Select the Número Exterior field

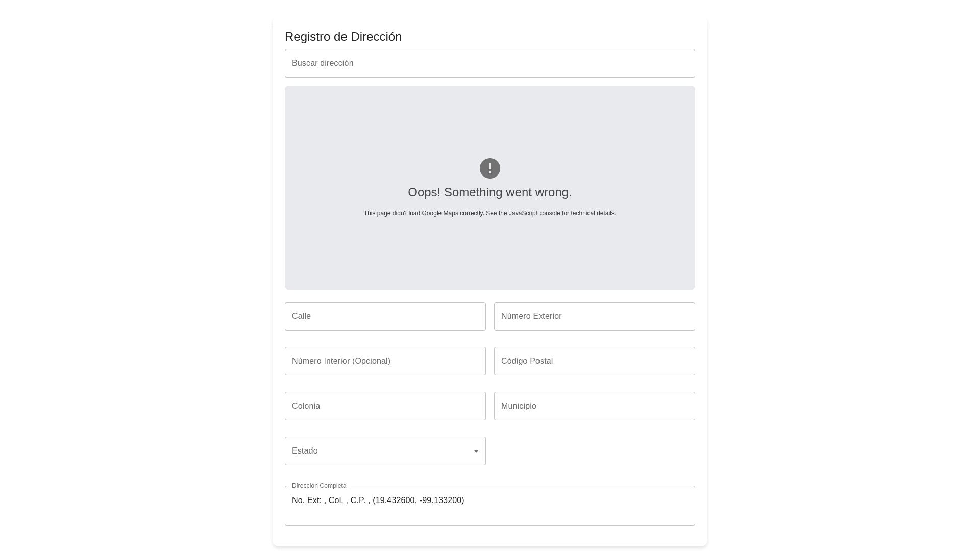click(595, 316)
